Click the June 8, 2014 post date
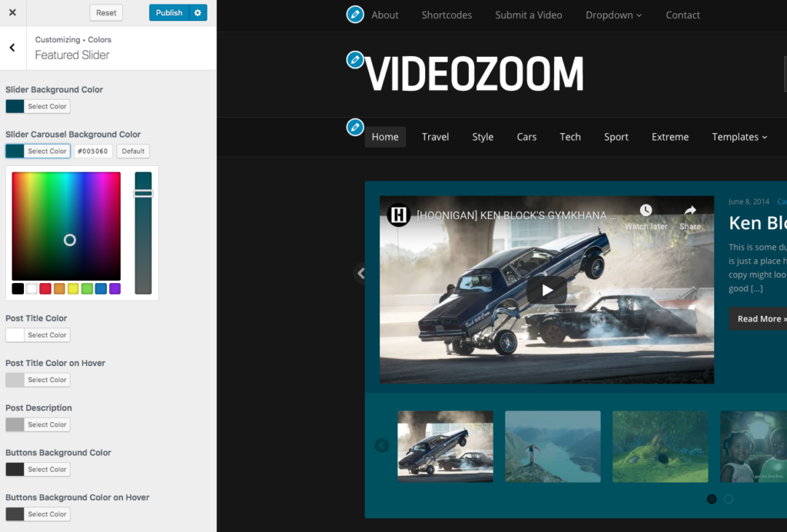Image resolution: width=787 pixels, height=532 pixels. pos(749,201)
